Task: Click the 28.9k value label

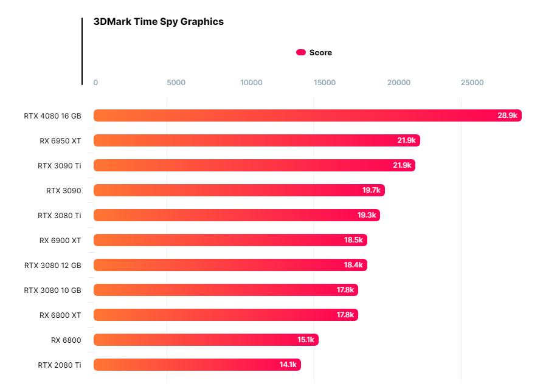Action: [x=507, y=115]
